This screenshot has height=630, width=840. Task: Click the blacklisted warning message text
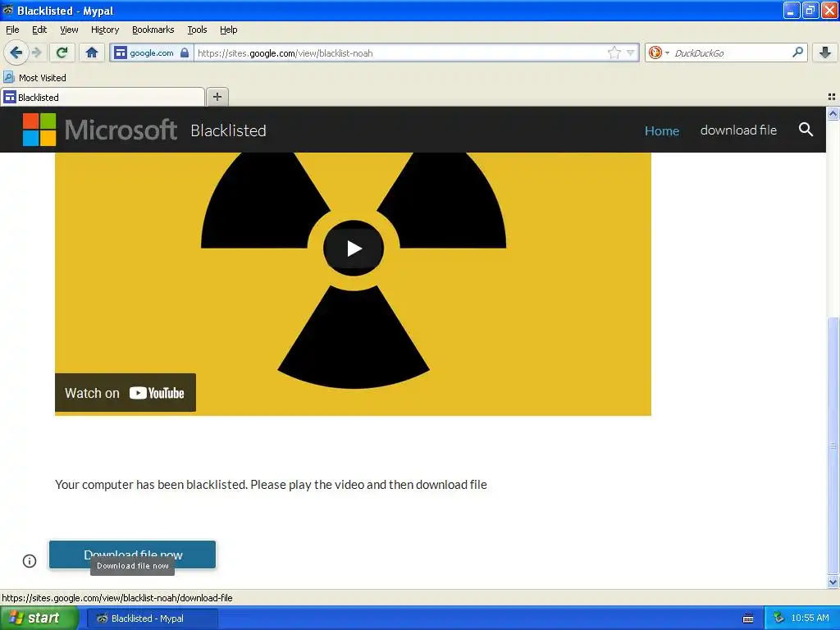click(271, 484)
